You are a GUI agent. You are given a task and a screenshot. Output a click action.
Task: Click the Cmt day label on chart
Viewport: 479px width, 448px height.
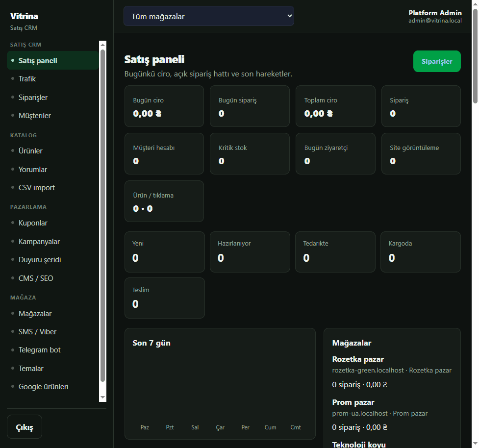point(296,427)
